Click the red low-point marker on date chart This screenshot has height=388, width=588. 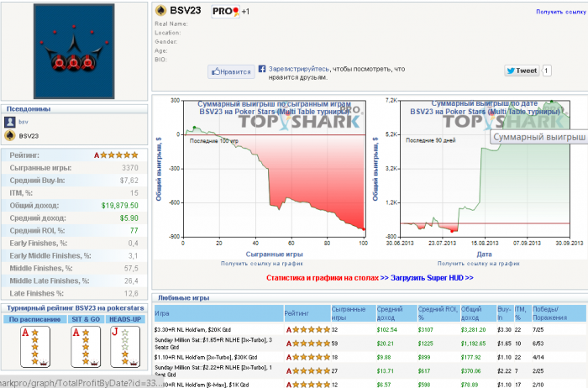(452, 231)
